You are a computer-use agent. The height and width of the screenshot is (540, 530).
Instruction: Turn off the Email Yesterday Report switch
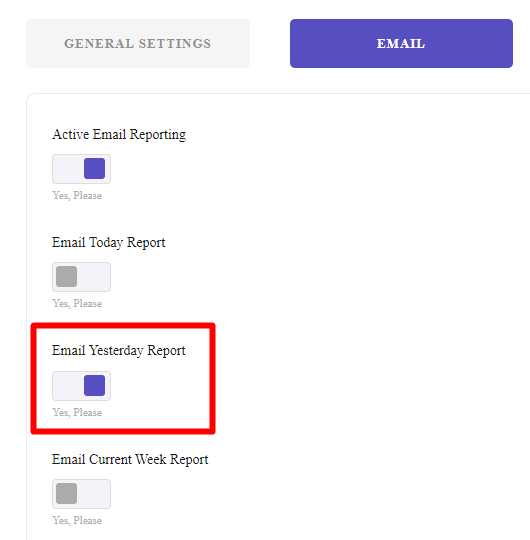coord(81,386)
